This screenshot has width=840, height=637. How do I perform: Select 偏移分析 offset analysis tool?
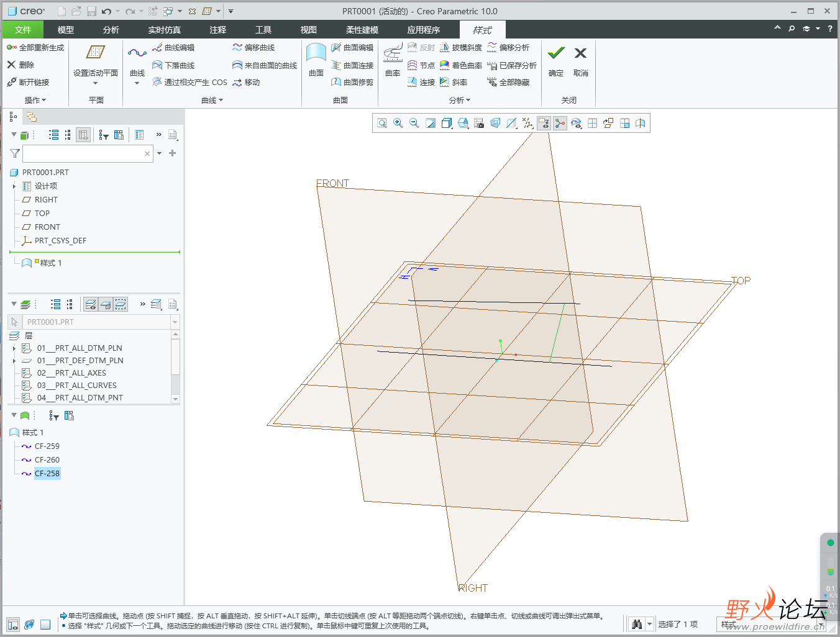(x=508, y=47)
